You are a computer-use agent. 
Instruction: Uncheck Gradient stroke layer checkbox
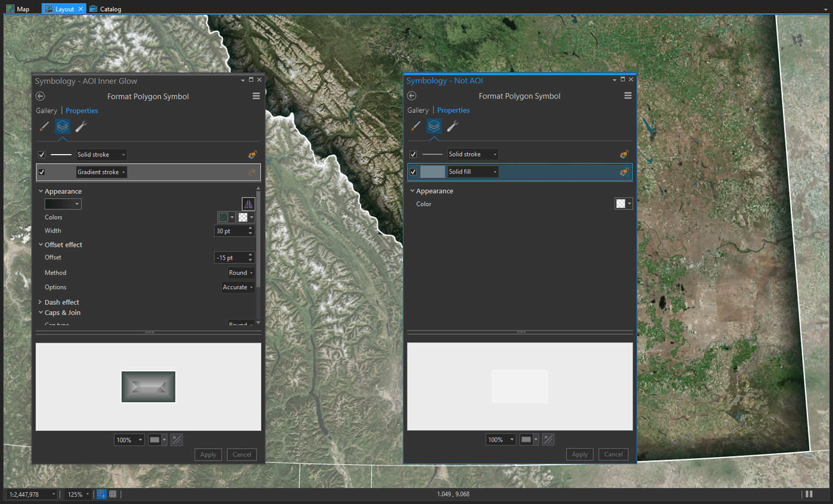coord(42,173)
